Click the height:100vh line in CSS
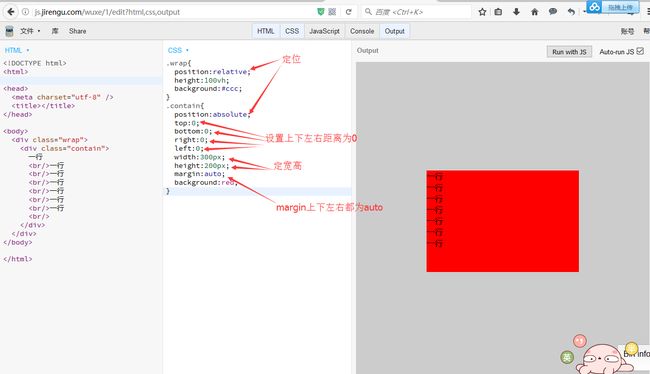Image resolution: width=650 pixels, height=374 pixels. tap(201, 80)
